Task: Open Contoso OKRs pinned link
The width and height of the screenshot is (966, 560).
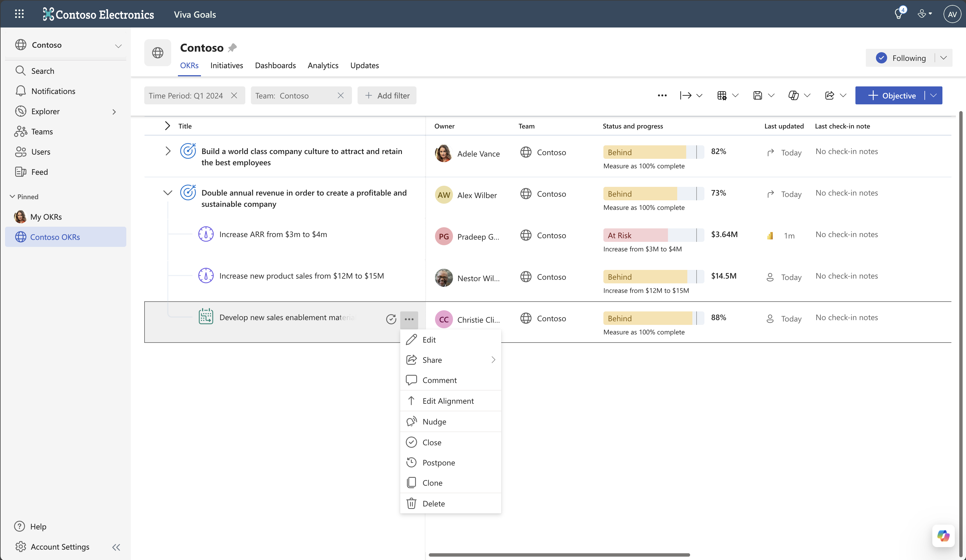Action: point(66,237)
